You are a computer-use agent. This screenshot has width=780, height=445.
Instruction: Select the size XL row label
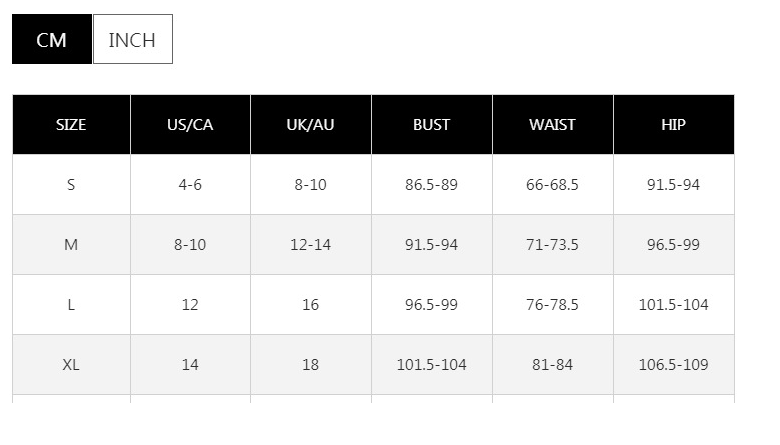71,365
